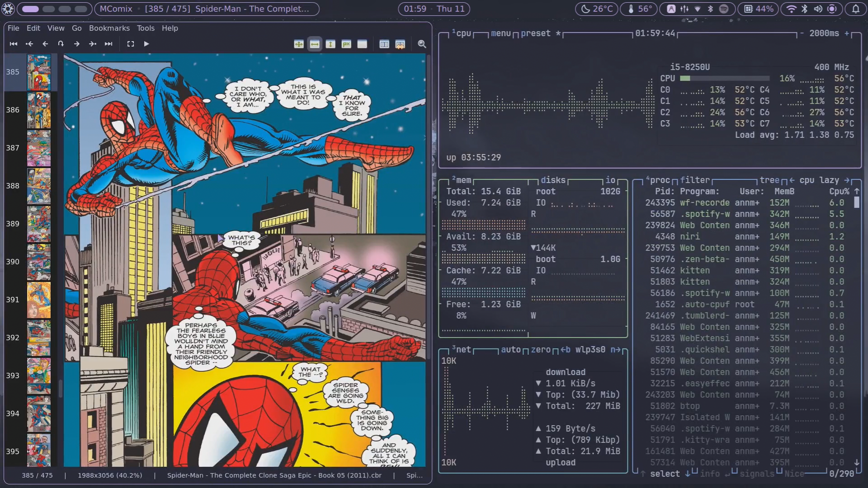868x488 pixels.
Task: Switch to previous network interface with <b
Action: pyautogui.click(x=566, y=350)
